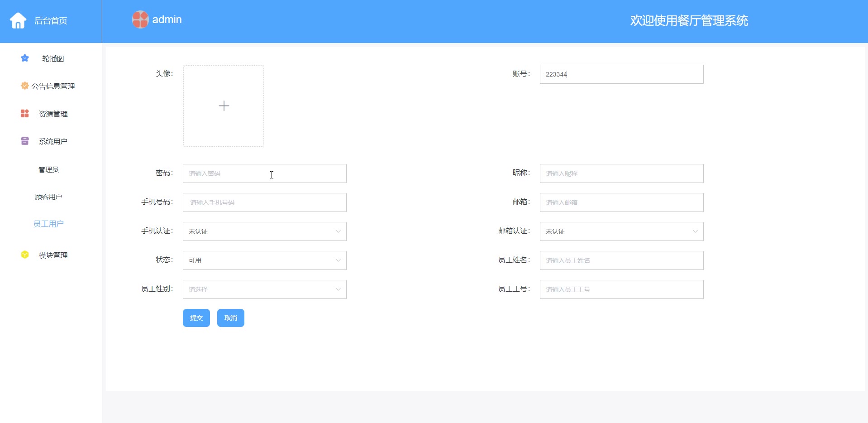The width and height of the screenshot is (868, 423).
Task: Click the 提交 button
Action: click(x=196, y=318)
